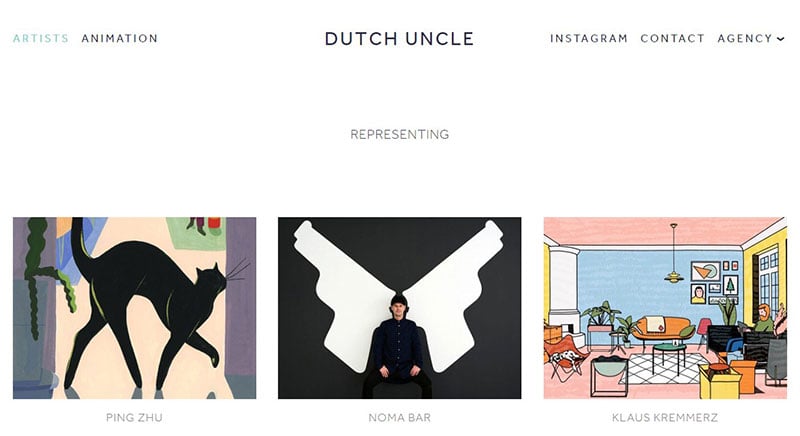Viewport: 800px width, 436px height.
Task: Expand the Agency dropdown chevron
Action: coord(781,39)
